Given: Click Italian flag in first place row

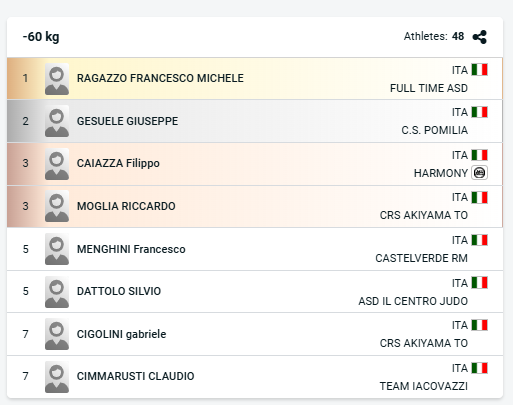Looking at the screenshot, I should click(x=479, y=70).
